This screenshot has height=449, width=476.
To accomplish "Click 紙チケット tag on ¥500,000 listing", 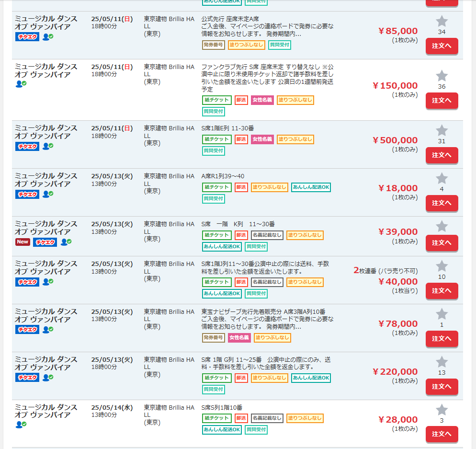I will pyautogui.click(x=217, y=139).
